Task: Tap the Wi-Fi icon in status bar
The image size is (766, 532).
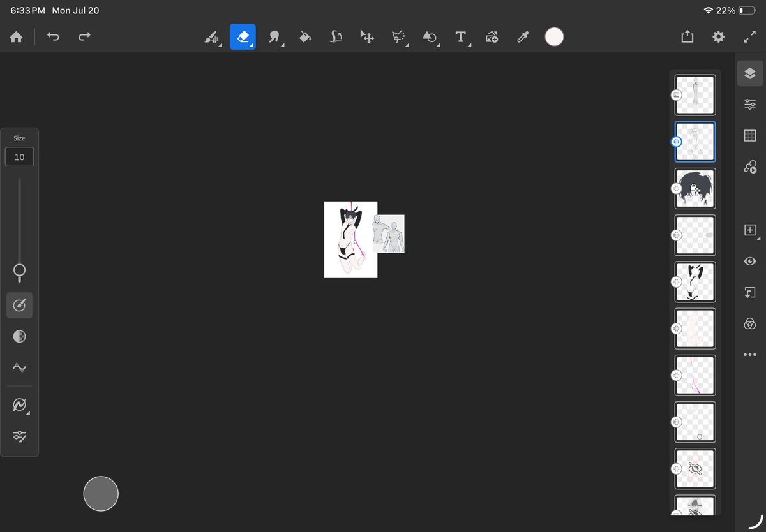Action: (x=708, y=11)
